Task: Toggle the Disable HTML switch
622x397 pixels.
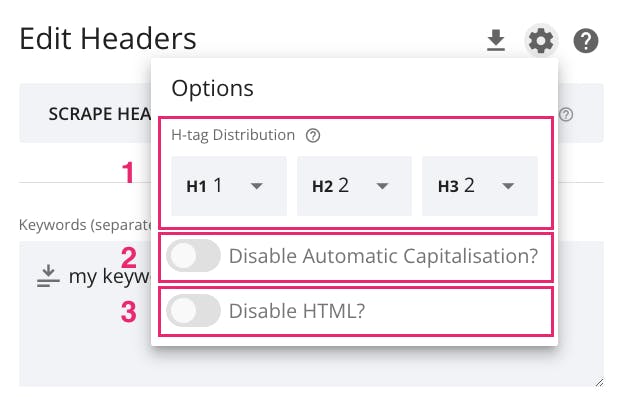Action: [193, 311]
